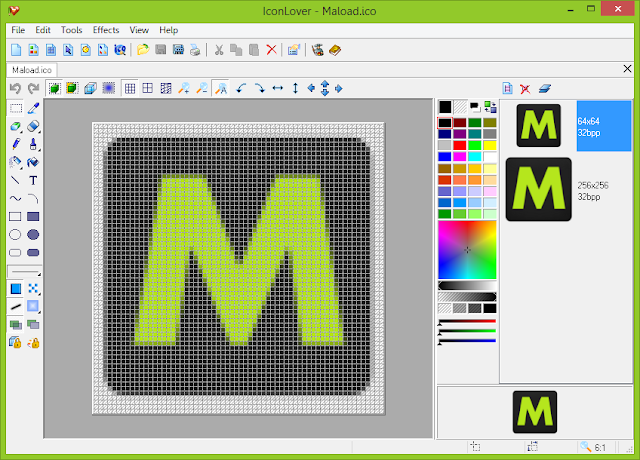The image size is (640, 460).
Task: Pick the red palette swatch
Action: (460, 145)
